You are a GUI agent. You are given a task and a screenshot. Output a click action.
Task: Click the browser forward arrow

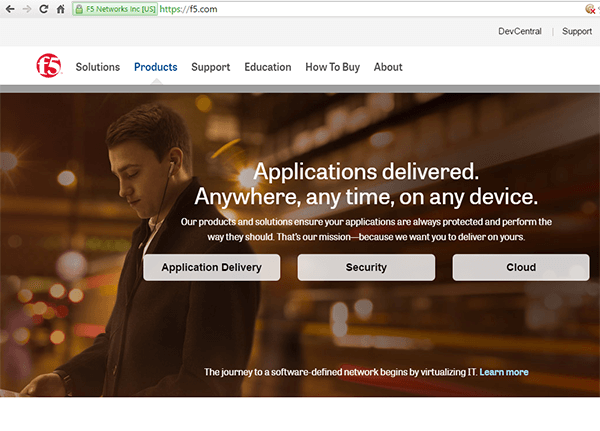[26, 8]
